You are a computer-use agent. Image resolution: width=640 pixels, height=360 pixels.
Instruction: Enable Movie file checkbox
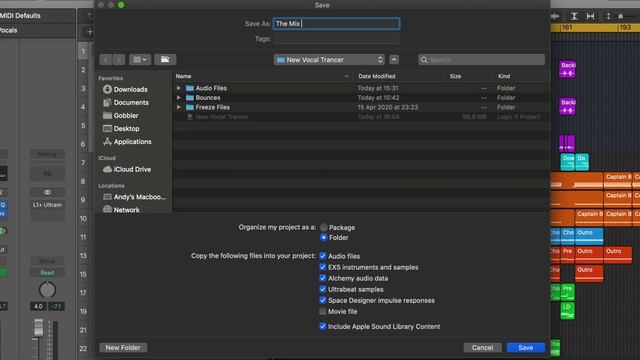[323, 311]
